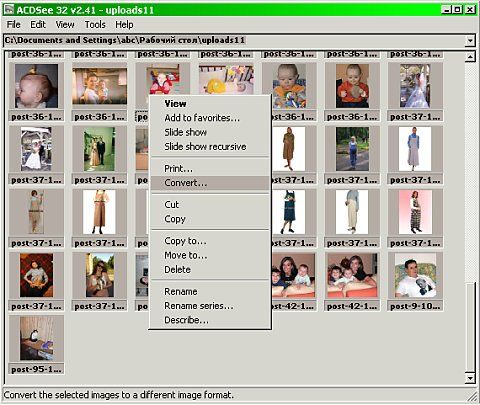Click the vertical scrollbar thumb

pyautogui.click(x=470, y=328)
